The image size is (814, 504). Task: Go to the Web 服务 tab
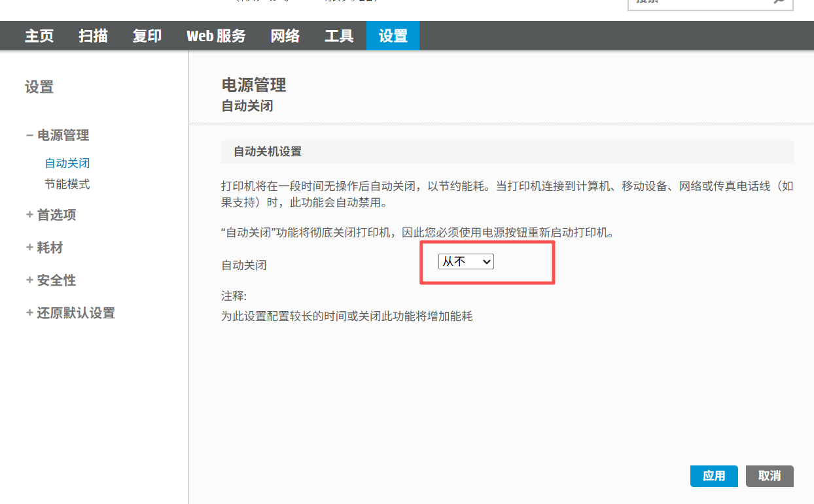point(216,36)
